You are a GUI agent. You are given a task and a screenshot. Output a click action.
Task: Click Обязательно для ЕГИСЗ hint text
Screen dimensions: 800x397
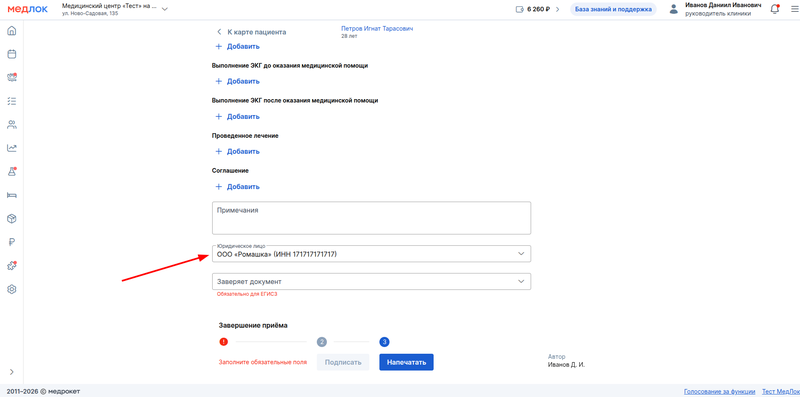[x=247, y=294]
